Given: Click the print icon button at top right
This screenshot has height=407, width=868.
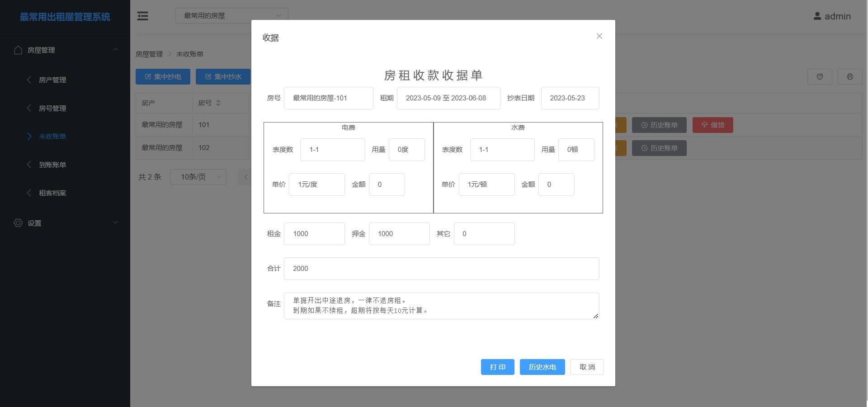Looking at the screenshot, I should 850,77.
